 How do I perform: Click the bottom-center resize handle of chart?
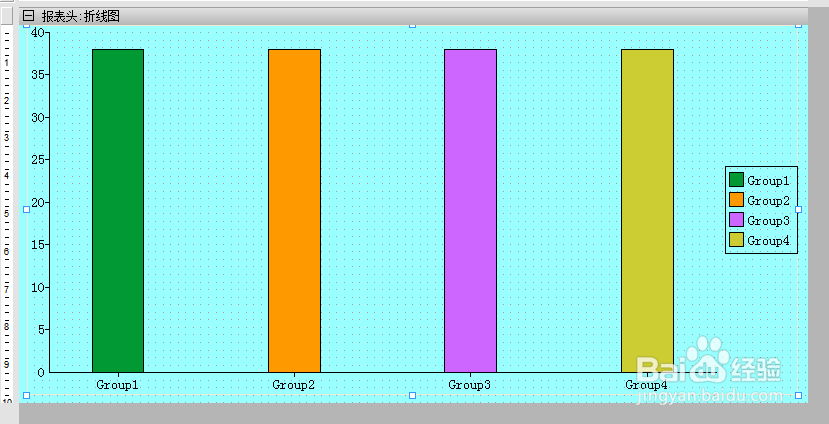coord(413,395)
